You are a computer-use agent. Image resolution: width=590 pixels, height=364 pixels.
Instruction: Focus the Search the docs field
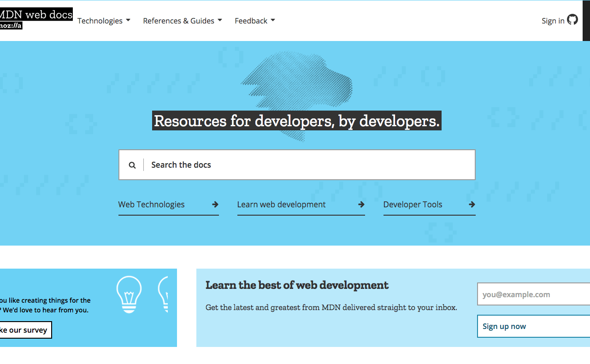point(297,164)
